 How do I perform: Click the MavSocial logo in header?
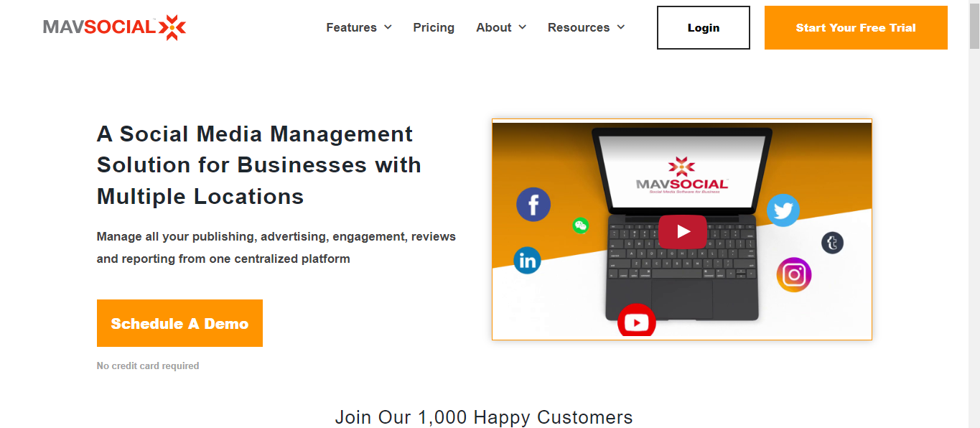pyautogui.click(x=115, y=27)
